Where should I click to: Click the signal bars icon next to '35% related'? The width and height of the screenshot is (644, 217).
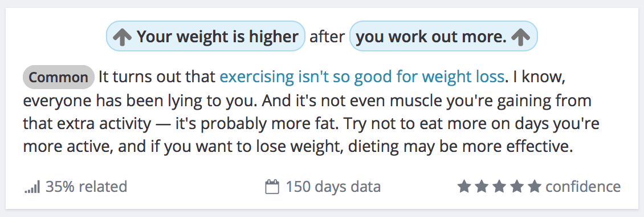pos(32,188)
